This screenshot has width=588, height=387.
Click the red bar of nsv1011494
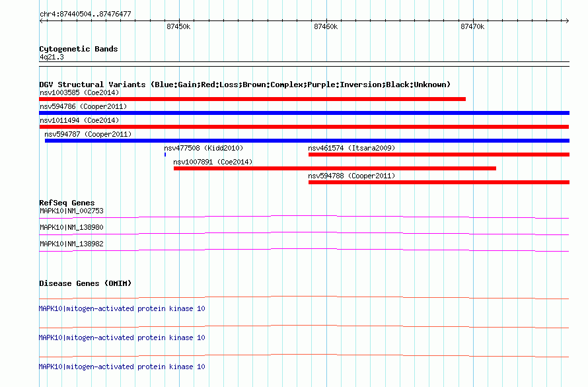tap(304, 127)
